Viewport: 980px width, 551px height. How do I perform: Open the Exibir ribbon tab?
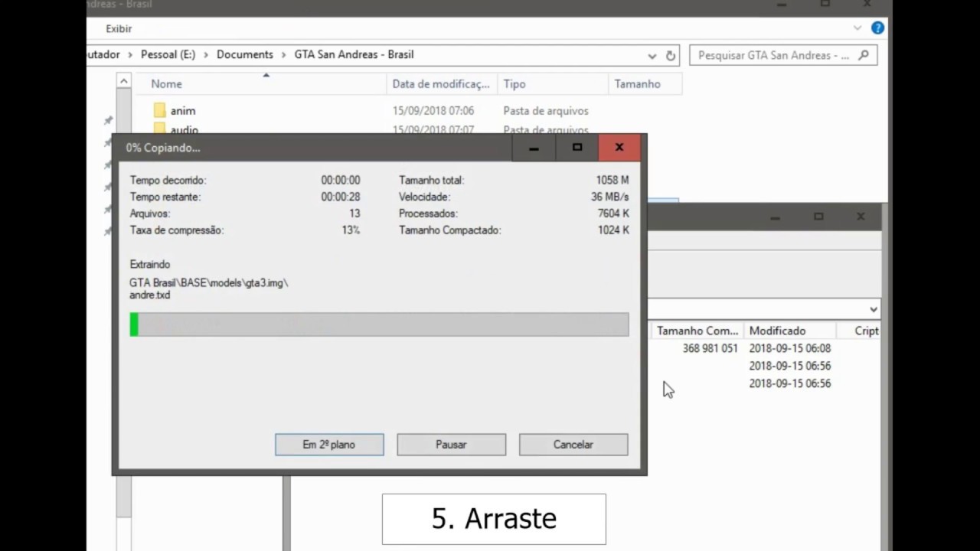tap(119, 28)
